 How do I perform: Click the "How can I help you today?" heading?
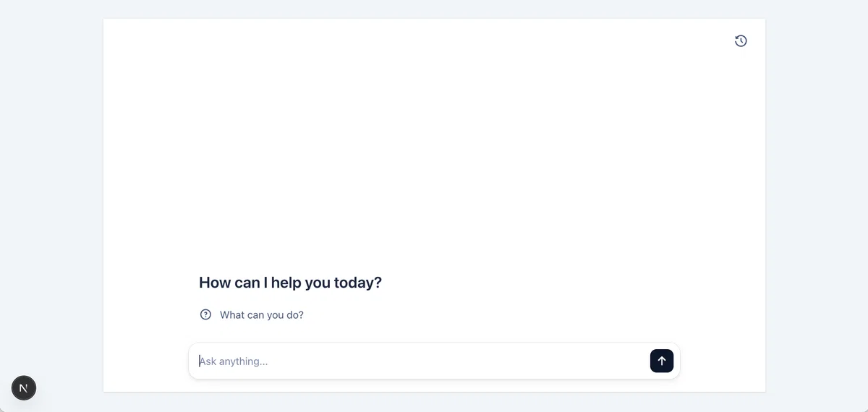click(290, 283)
